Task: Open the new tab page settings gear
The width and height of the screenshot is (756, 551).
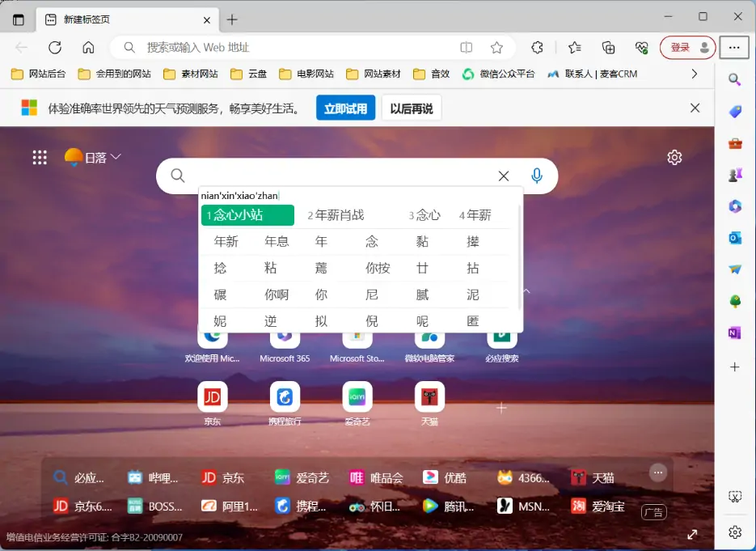Action: point(674,158)
